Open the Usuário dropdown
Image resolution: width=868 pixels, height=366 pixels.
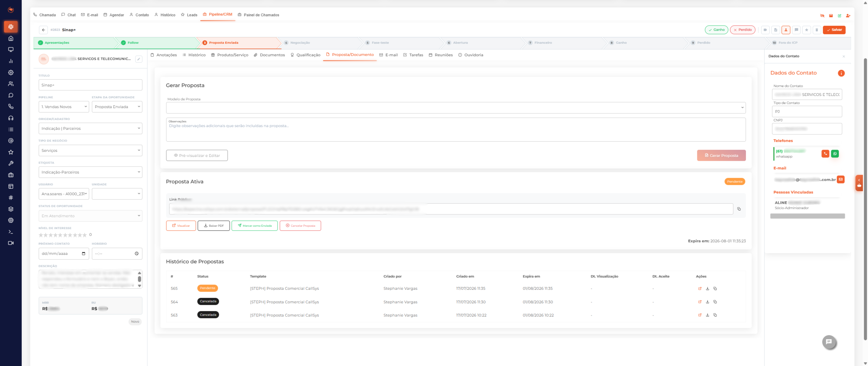tap(64, 194)
